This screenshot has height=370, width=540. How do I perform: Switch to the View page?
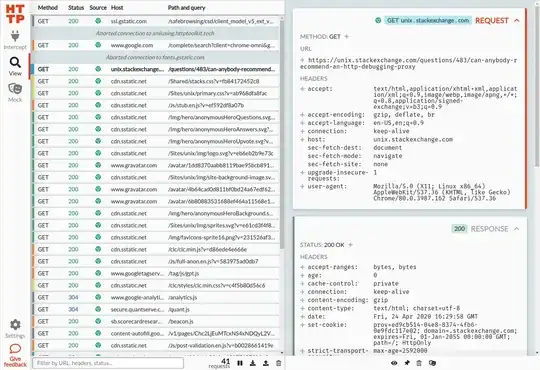click(15, 66)
